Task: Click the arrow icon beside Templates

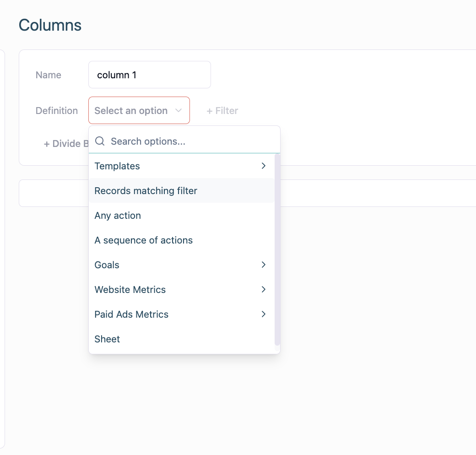Action: point(263,166)
